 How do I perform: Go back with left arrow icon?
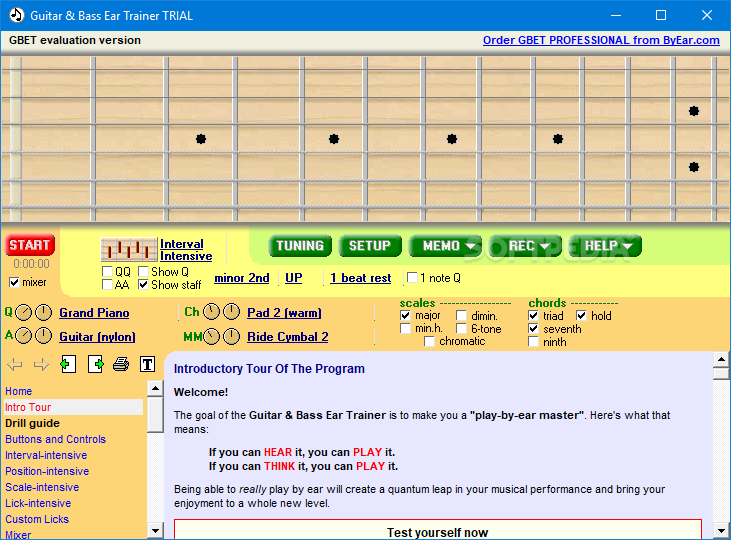[15, 364]
